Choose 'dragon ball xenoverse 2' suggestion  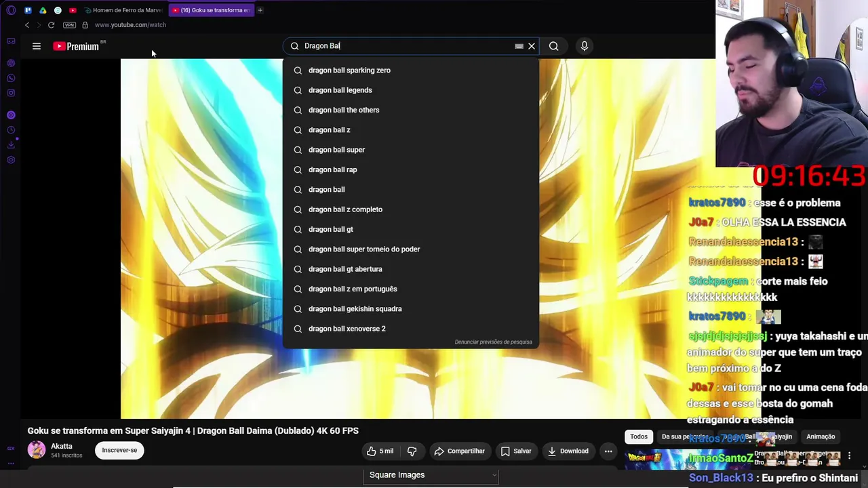411,329
